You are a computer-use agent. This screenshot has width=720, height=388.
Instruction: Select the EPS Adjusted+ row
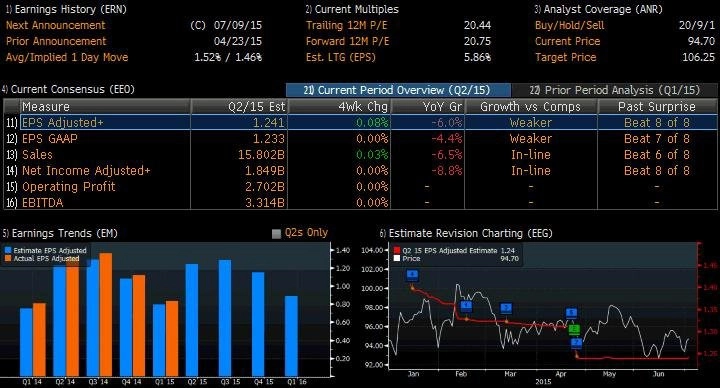coord(360,123)
